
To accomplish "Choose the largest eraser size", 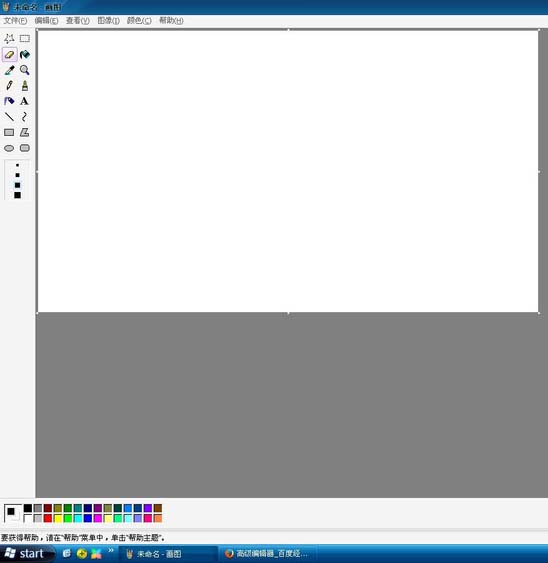I will tap(17, 195).
